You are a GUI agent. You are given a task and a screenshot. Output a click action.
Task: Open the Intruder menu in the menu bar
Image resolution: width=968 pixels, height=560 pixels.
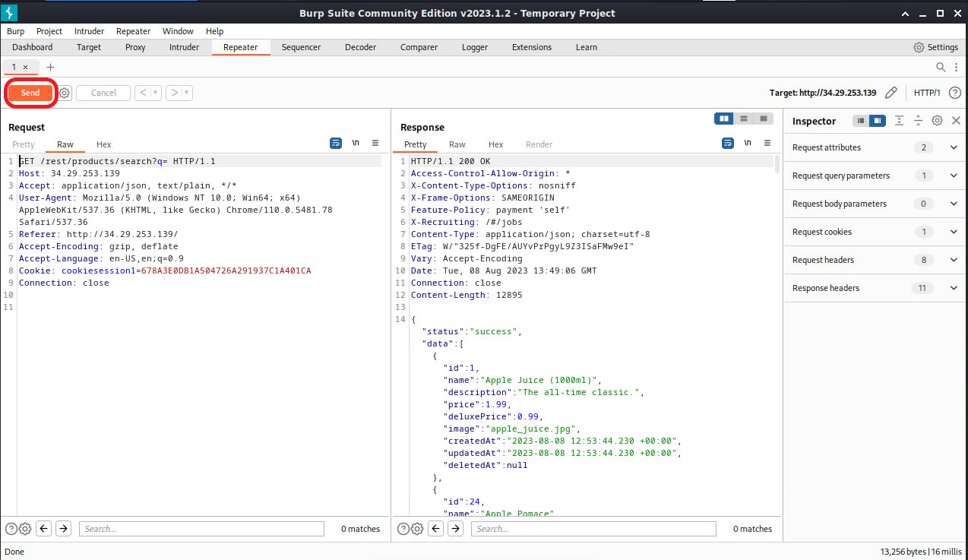coord(90,31)
